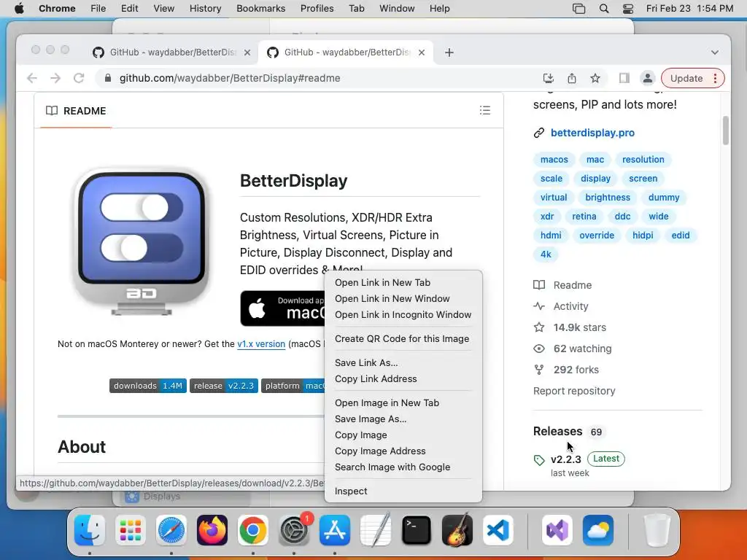747x560 pixels.
Task: Select Copy Link Address
Action: (403, 379)
